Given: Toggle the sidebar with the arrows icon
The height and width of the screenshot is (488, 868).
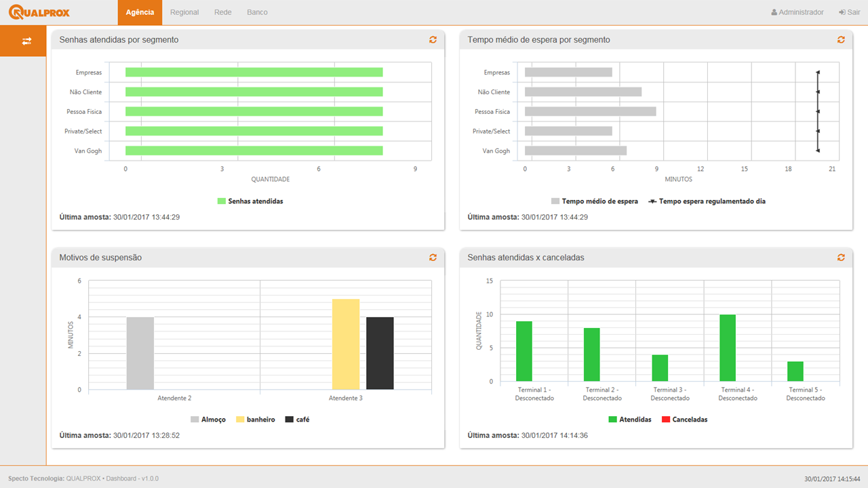Looking at the screenshot, I should (26, 41).
